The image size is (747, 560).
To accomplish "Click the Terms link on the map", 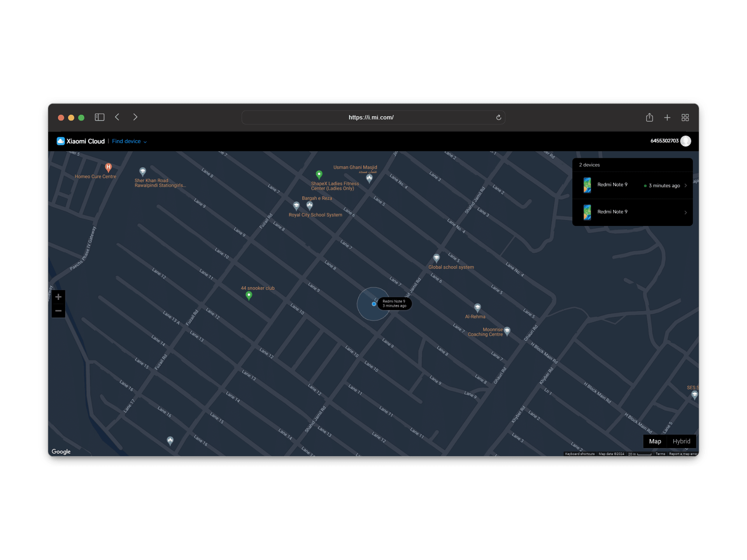I will (660, 454).
